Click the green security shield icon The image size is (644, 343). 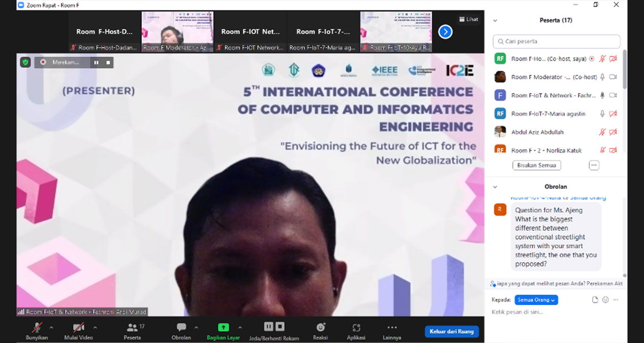[x=25, y=62]
